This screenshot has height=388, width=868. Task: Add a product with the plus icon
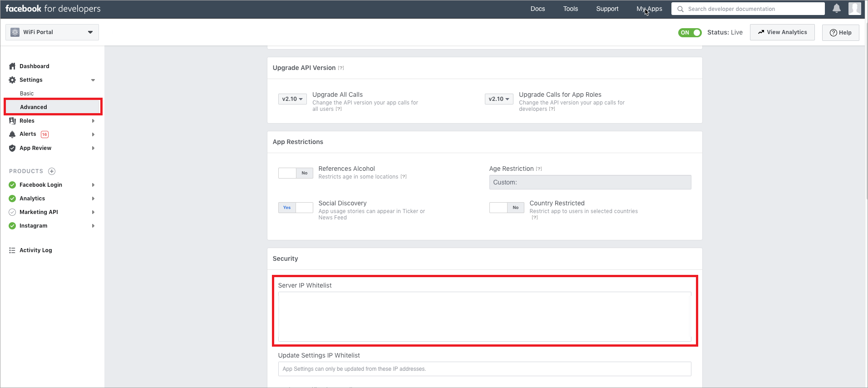click(x=52, y=171)
